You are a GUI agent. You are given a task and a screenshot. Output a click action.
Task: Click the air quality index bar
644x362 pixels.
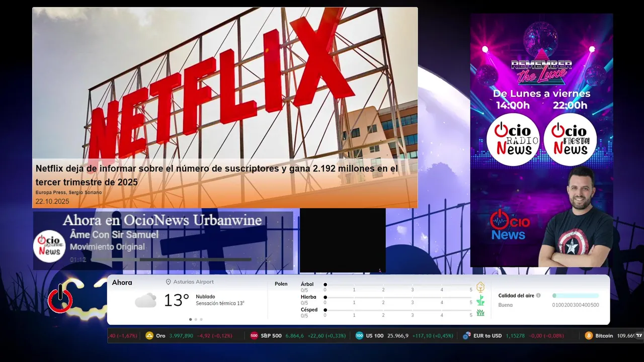tap(576, 296)
